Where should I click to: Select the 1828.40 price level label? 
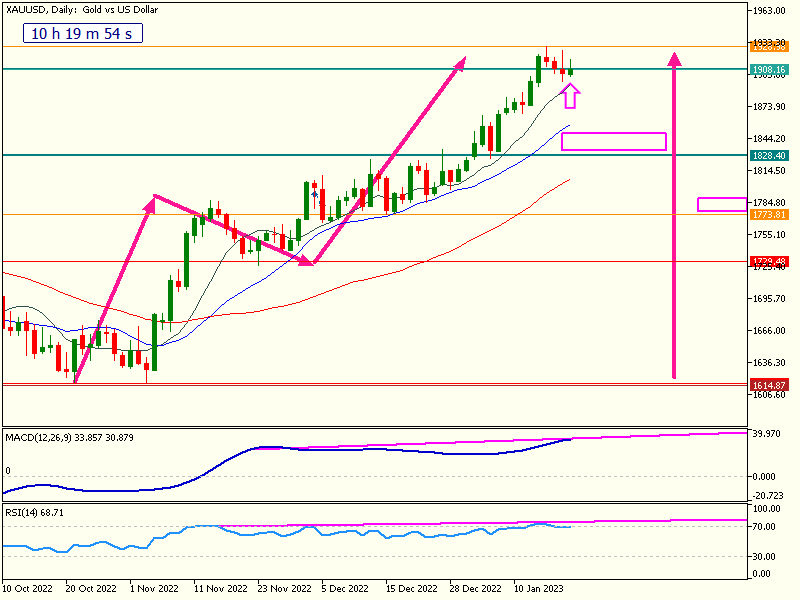click(x=768, y=156)
